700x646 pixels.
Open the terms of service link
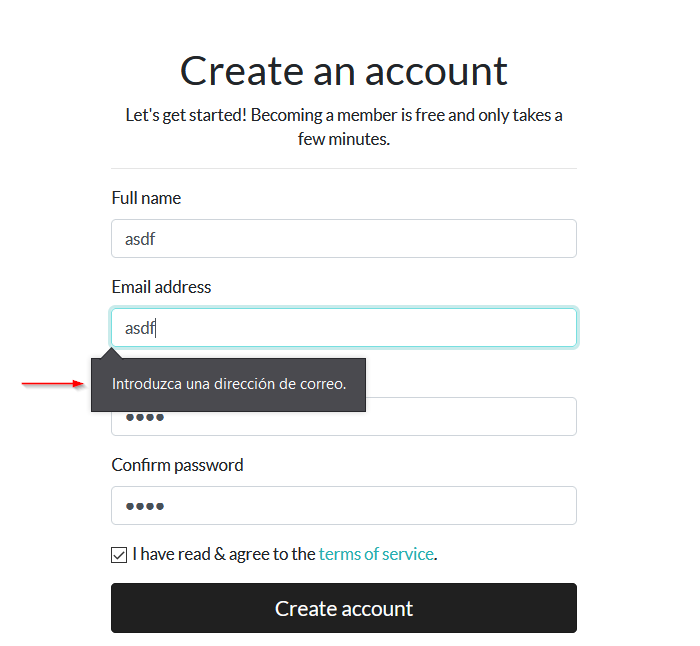(376, 554)
